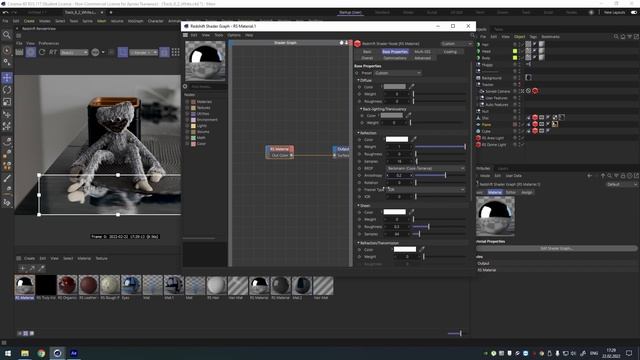
Task: Switch to Base Properties tab
Action: point(395,51)
